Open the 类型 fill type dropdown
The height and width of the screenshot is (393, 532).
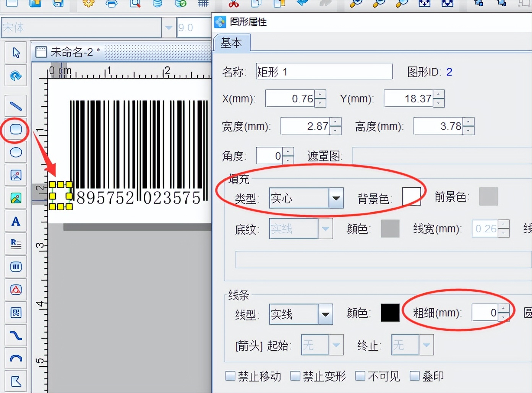click(336, 198)
